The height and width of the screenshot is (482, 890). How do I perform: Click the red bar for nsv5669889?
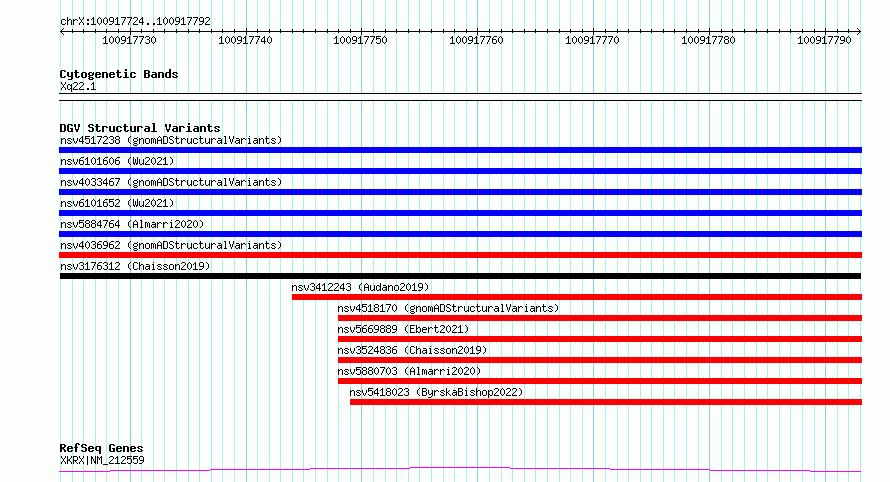(x=600, y=339)
